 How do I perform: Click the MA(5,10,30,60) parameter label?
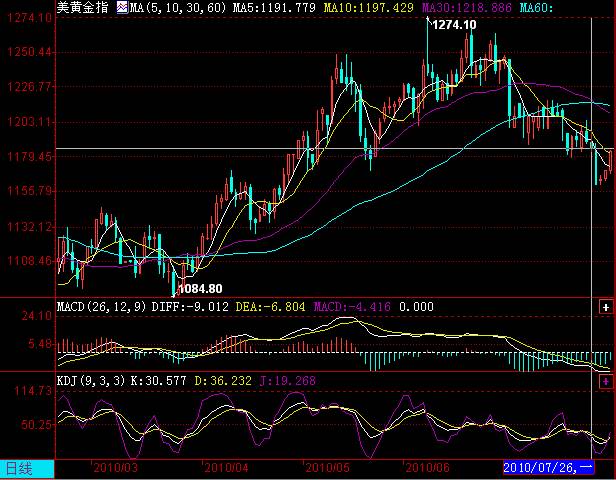click(178, 7)
